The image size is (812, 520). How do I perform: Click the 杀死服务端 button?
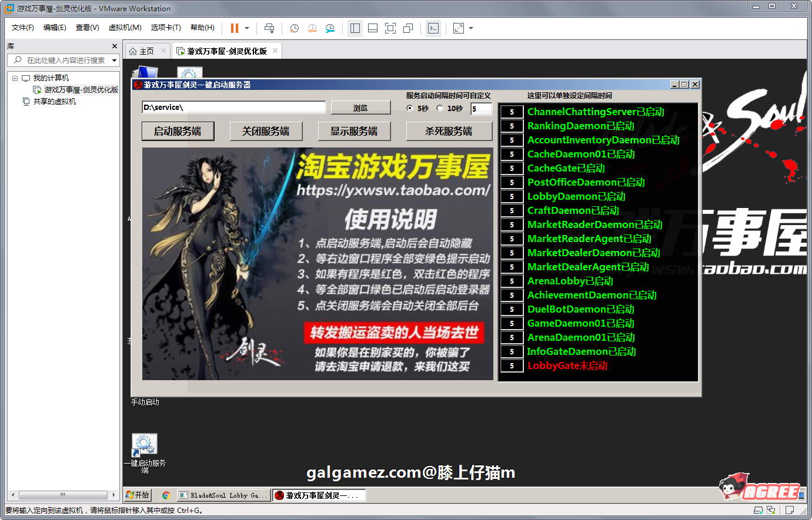click(449, 131)
